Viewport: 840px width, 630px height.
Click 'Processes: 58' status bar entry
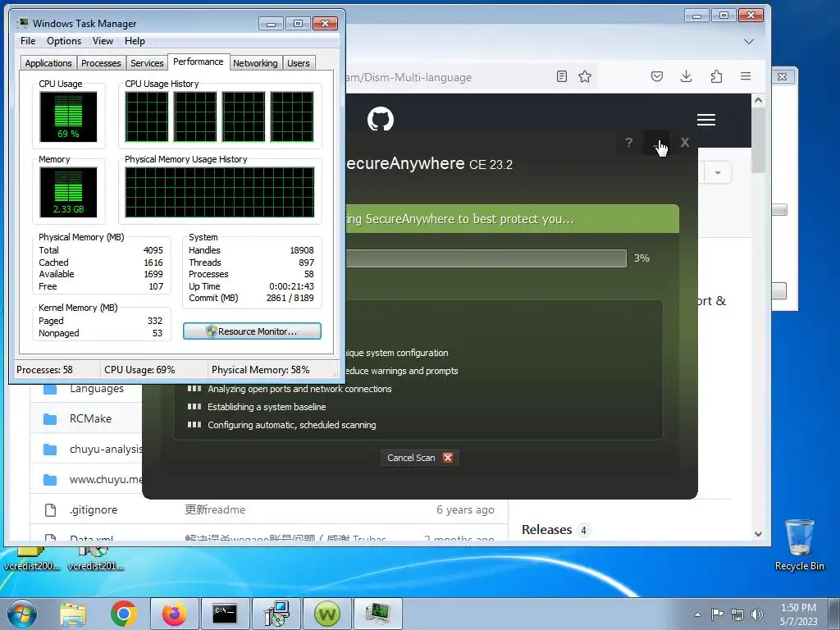44,370
